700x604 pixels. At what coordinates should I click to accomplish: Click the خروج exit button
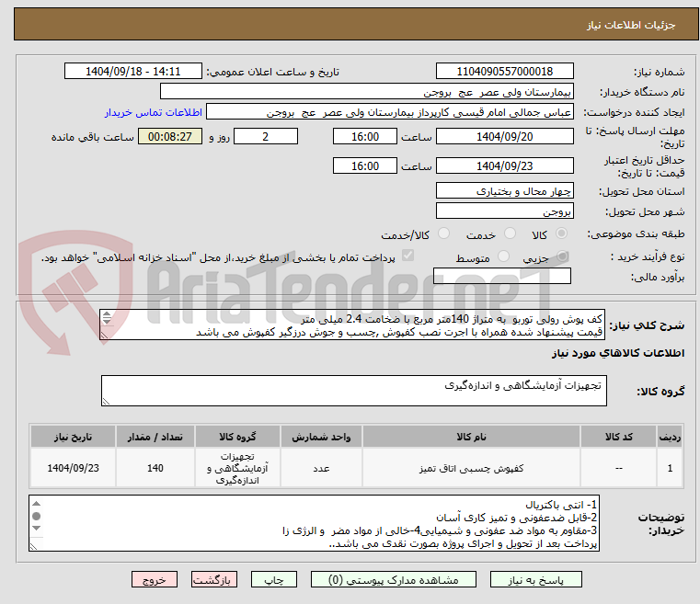[154, 579]
